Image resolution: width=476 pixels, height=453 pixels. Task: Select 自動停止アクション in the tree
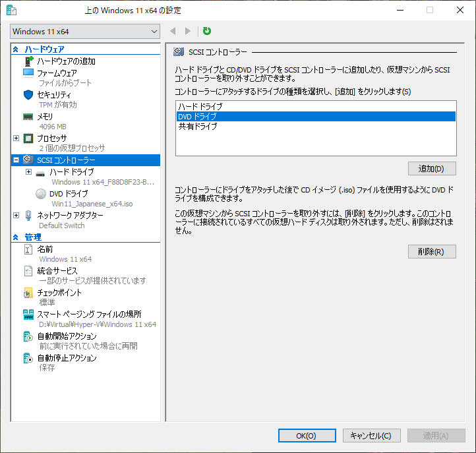[x=67, y=358]
